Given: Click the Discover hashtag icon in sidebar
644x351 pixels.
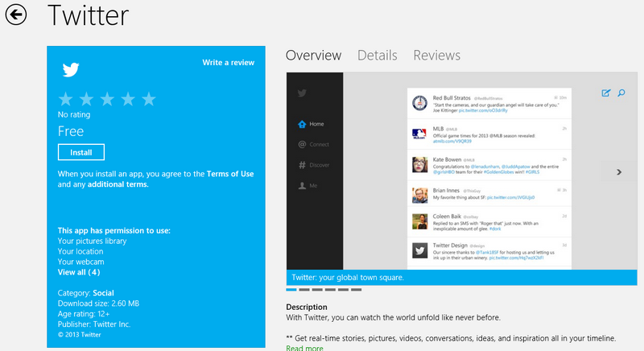Looking at the screenshot, I should click(303, 165).
